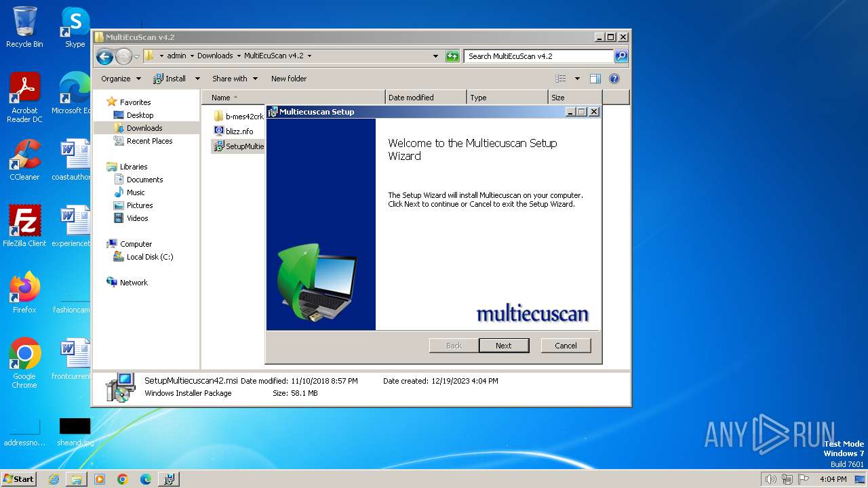Viewport: 868px width, 488px height.
Task: Click the File Explorer taskbar icon
Action: (x=77, y=479)
